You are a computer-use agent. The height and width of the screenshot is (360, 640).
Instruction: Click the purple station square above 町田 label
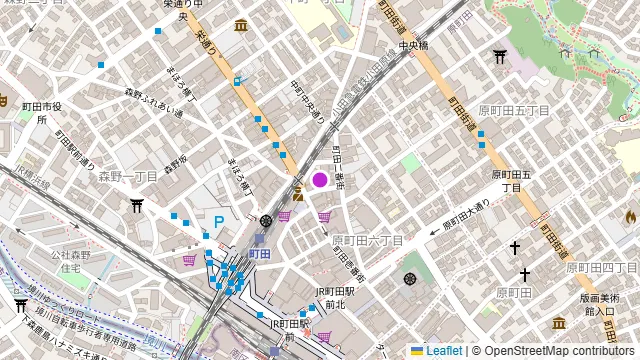[260, 239]
